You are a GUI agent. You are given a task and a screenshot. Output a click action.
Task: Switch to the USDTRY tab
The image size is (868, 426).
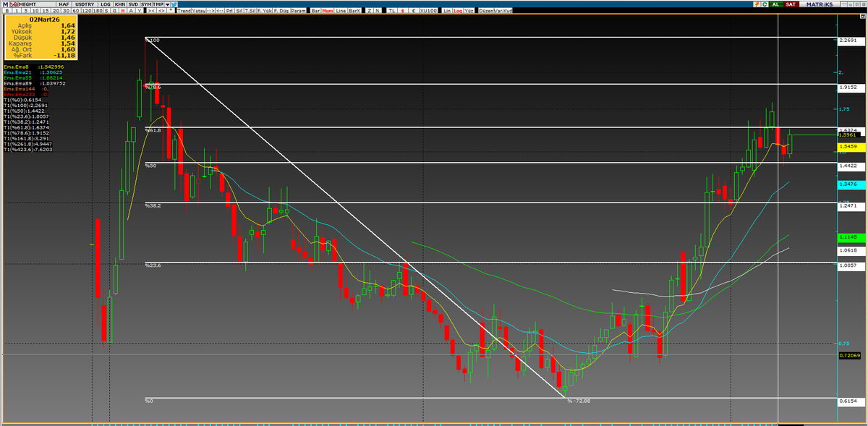[x=85, y=3]
